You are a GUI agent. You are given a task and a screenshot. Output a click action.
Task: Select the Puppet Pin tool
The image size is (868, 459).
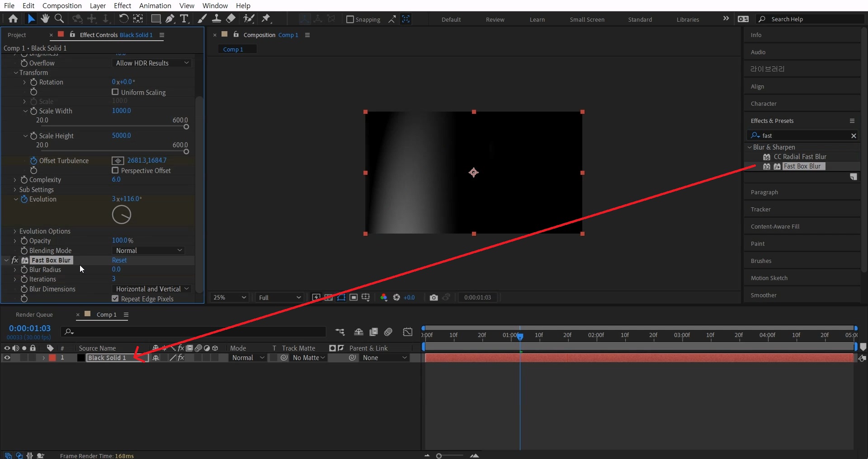(x=266, y=19)
